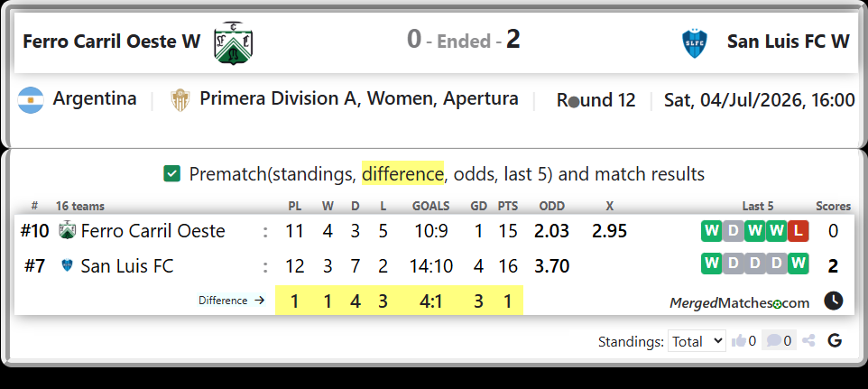The height and width of the screenshot is (389, 868).
Task: Open match history clock icon
Action: click(833, 301)
